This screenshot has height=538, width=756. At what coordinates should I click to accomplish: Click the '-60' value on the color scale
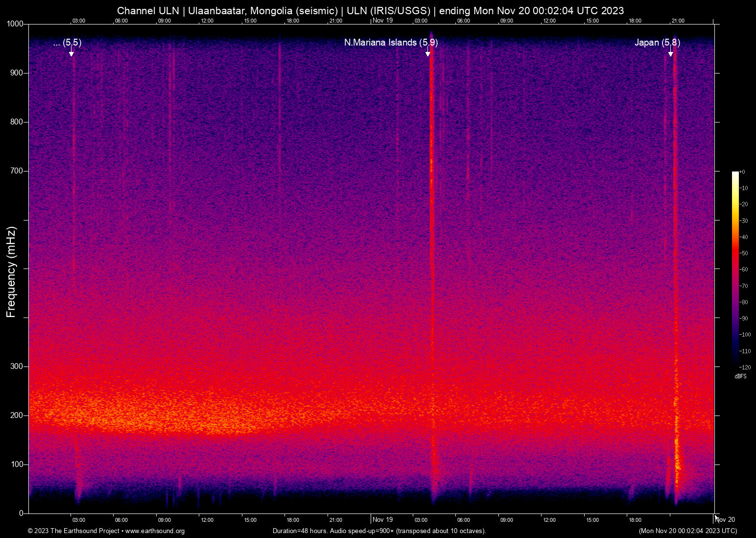tap(744, 269)
